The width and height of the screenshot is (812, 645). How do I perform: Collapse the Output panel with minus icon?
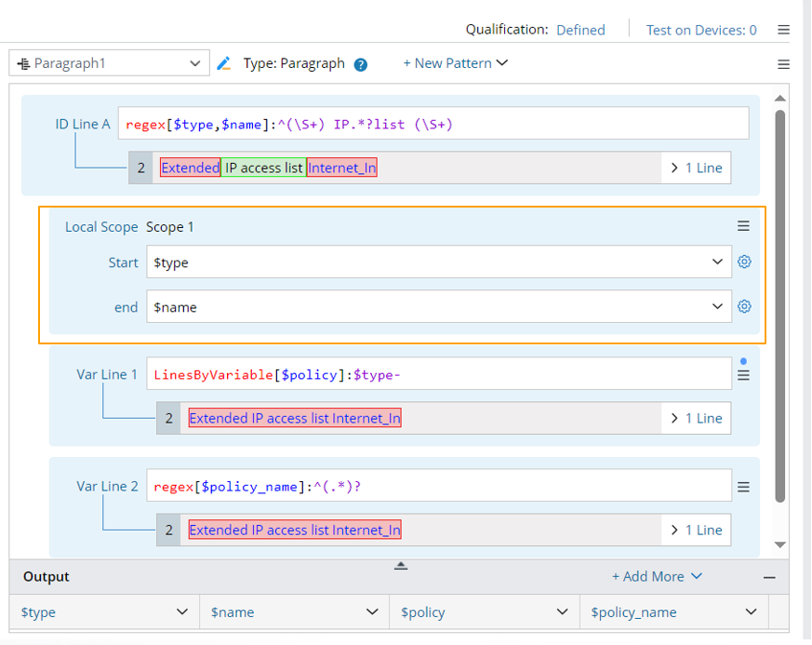pyautogui.click(x=769, y=577)
